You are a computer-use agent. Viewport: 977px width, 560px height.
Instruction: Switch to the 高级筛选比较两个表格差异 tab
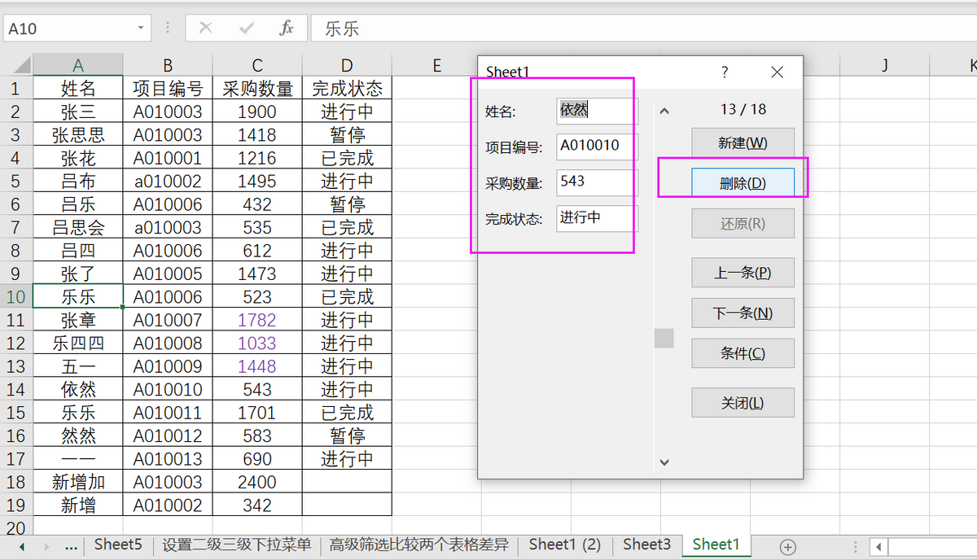pos(418,545)
